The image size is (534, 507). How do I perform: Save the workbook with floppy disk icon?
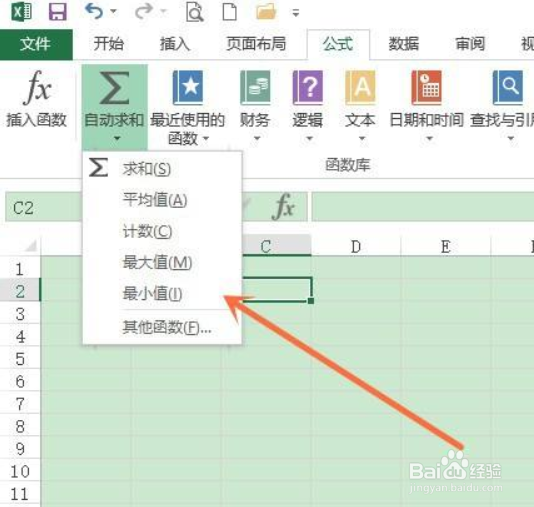click(58, 12)
